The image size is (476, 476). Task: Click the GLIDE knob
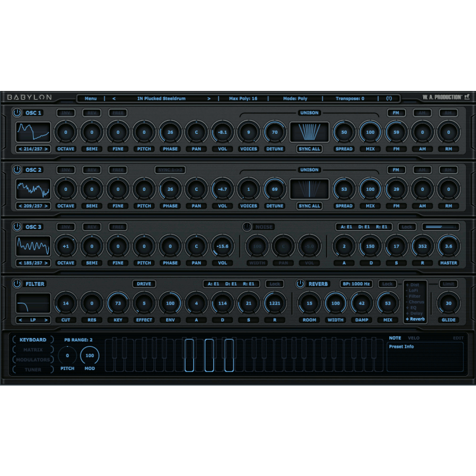(x=448, y=303)
